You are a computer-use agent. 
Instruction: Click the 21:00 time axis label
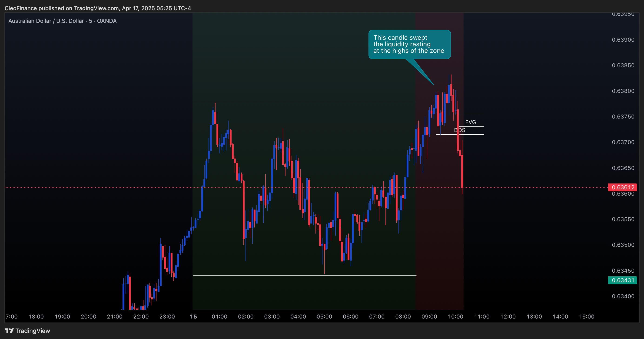click(x=115, y=316)
